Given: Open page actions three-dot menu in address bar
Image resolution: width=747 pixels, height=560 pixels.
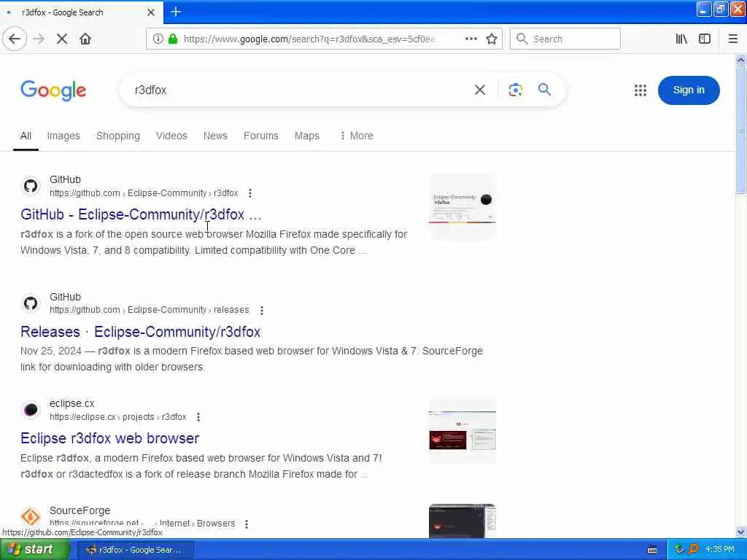Looking at the screenshot, I should pos(471,39).
